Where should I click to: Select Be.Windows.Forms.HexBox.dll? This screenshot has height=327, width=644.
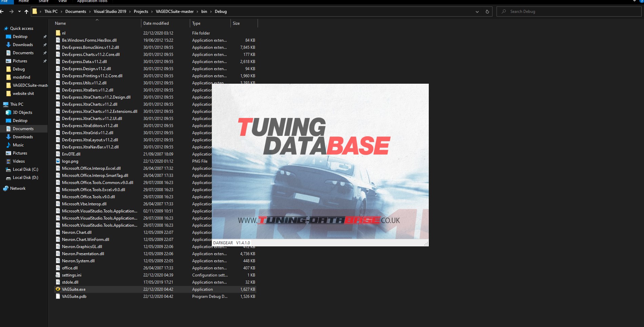[89, 40]
